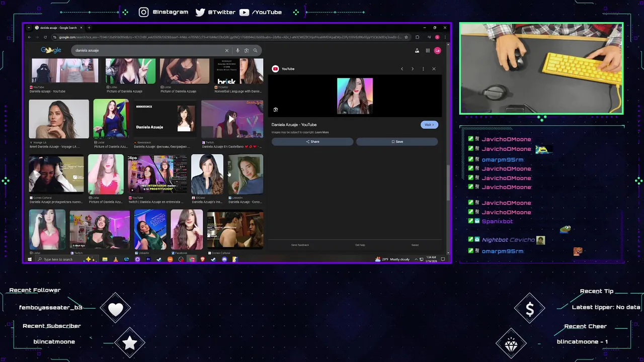Open Brave browser from the taskbar
The height and width of the screenshot is (362, 644).
click(x=203, y=259)
